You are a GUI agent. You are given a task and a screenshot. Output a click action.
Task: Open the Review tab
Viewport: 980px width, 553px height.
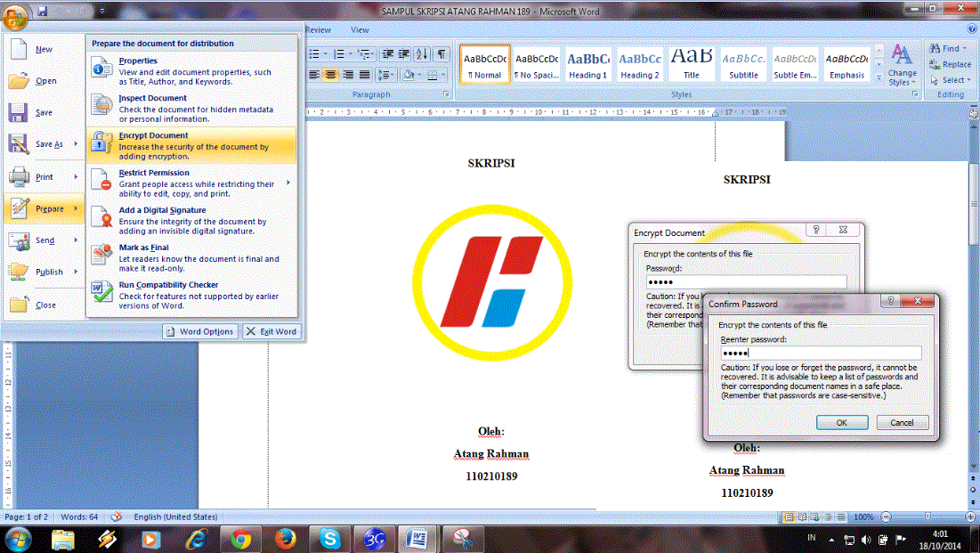click(318, 29)
